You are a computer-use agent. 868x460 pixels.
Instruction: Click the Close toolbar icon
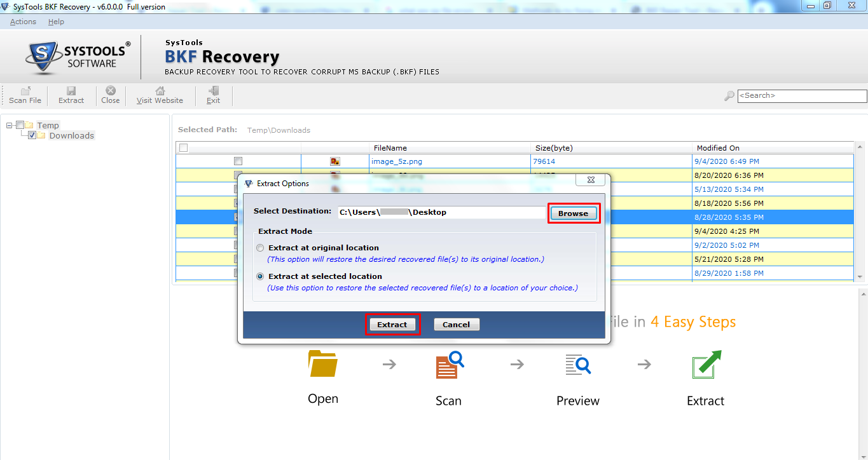tap(111, 91)
